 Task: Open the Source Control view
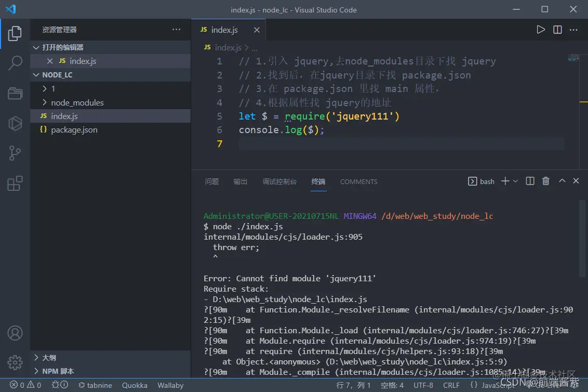tap(15, 153)
